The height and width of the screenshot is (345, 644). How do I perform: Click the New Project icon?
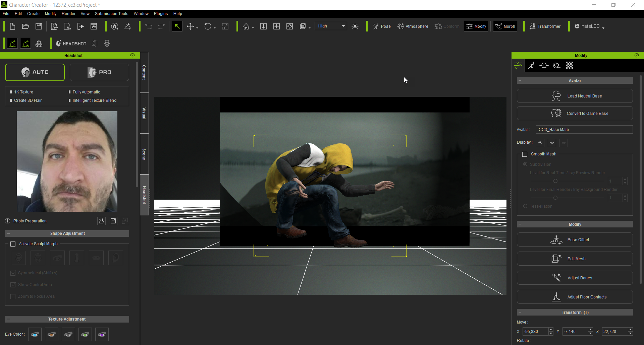pyautogui.click(x=12, y=26)
